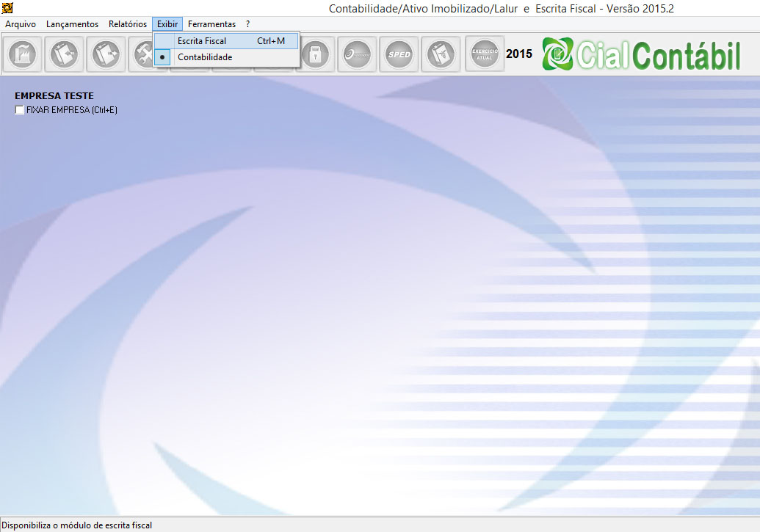Click the third toolbar icon with document arrow
Image resolution: width=760 pixels, height=532 pixels.
106,54
